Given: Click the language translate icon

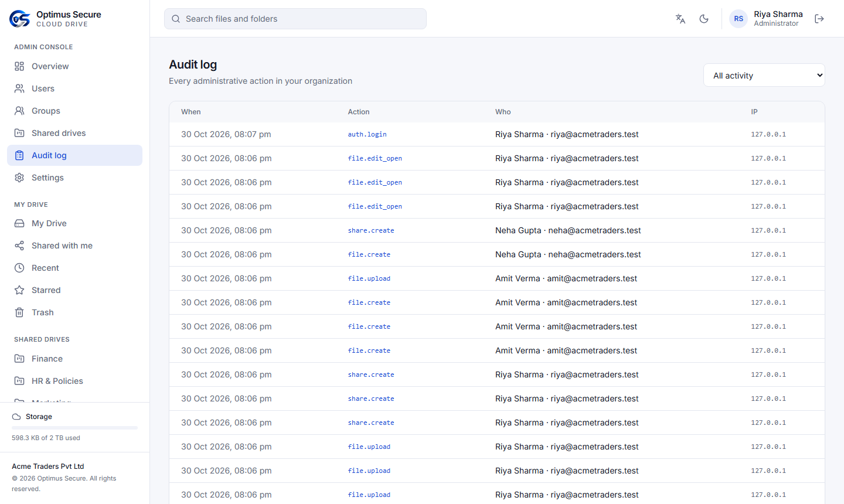Looking at the screenshot, I should (x=680, y=19).
